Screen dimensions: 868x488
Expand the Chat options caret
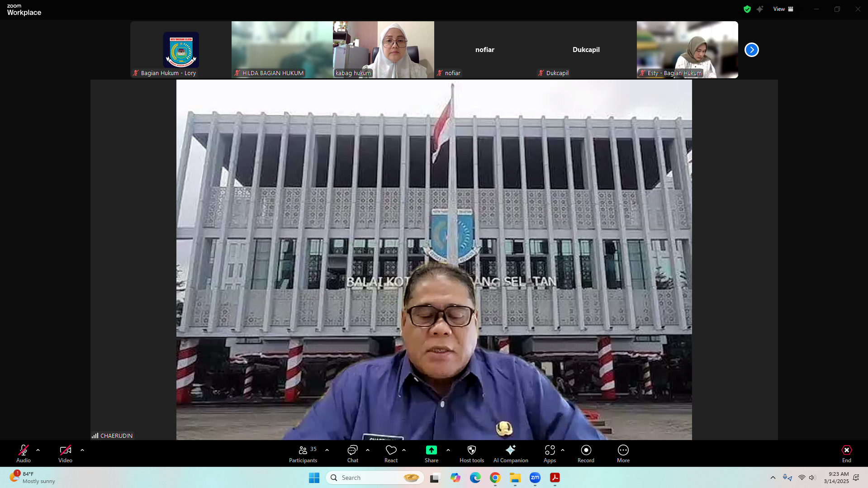(x=368, y=450)
